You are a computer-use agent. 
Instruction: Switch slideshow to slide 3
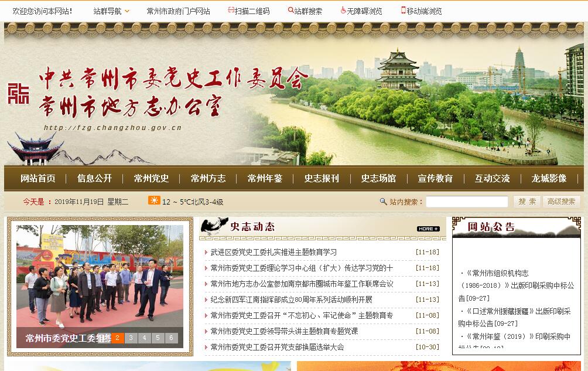(x=131, y=338)
